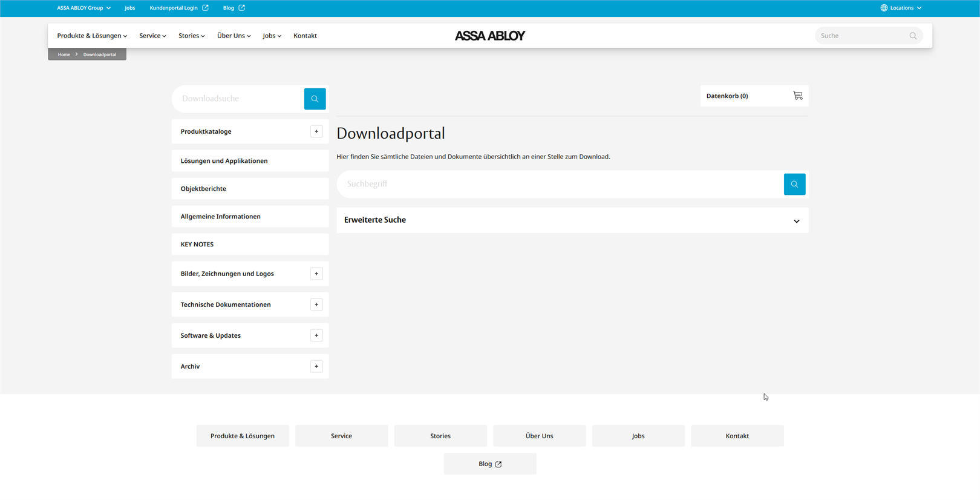Open ASSA ABLOY Group dropdown

(x=83, y=8)
